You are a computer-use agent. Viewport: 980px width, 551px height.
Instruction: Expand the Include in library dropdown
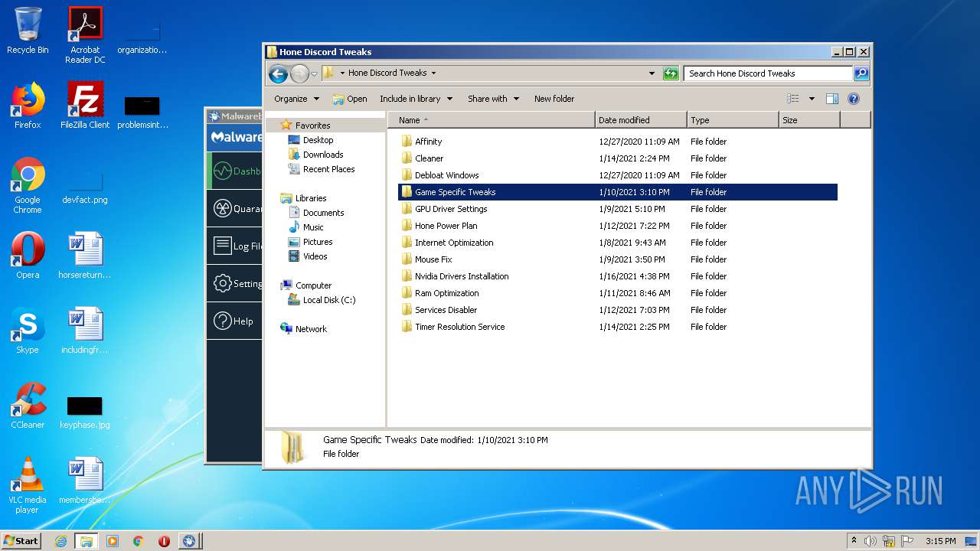[416, 99]
